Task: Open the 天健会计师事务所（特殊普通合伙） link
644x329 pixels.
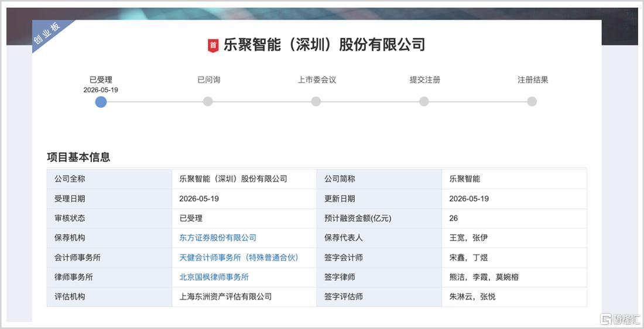Action: coord(239,258)
